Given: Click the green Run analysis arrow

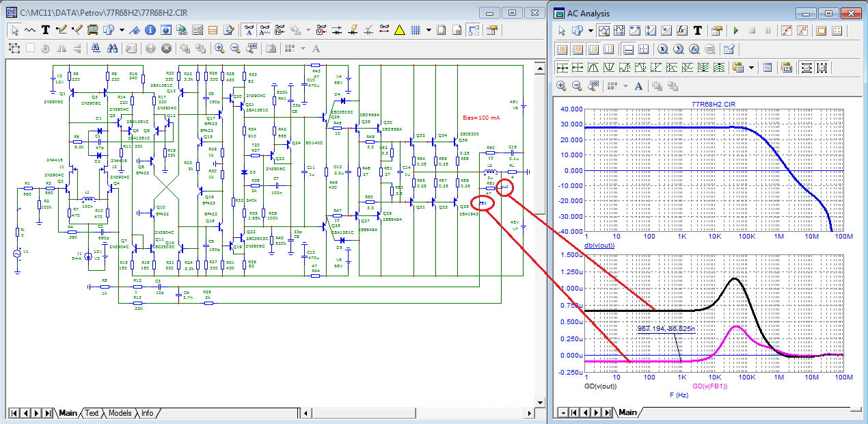Looking at the screenshot, I should pos(736,31).
